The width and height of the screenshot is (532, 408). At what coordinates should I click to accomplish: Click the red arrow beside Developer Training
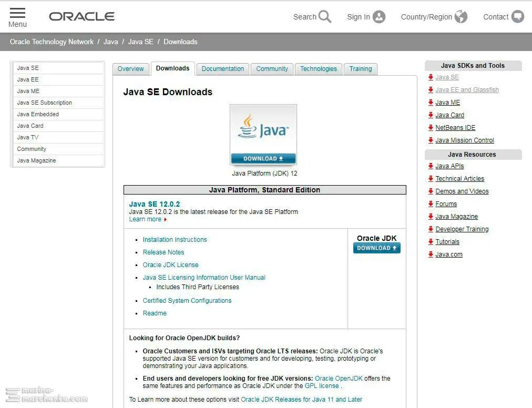click(431, 229)
